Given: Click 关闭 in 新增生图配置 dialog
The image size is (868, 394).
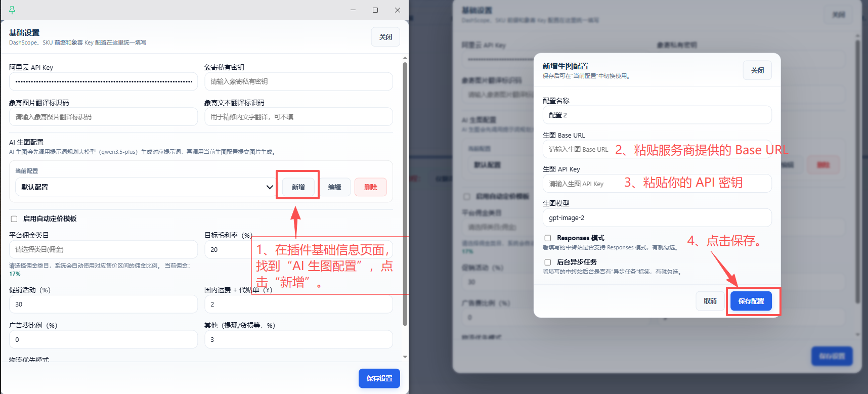Looking at the screenshot, I should pos(757,70).
